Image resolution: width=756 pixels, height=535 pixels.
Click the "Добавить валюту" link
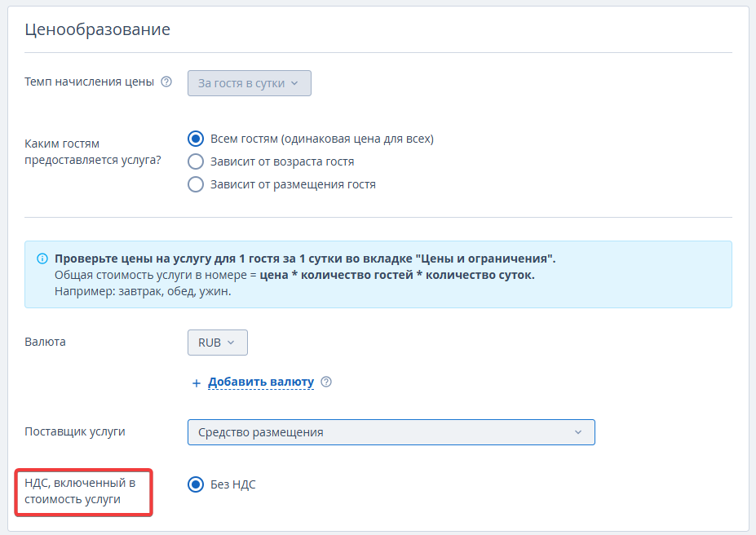click(x=261, y=382)
